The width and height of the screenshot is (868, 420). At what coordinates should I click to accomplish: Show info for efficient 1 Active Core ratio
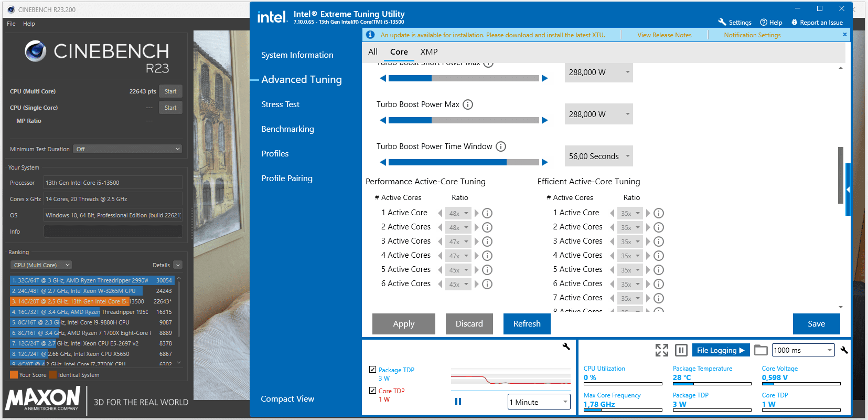(659, 213)
